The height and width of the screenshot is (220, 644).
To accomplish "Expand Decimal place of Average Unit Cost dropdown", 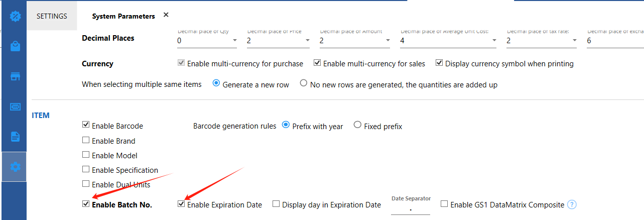I will point(448,41).
